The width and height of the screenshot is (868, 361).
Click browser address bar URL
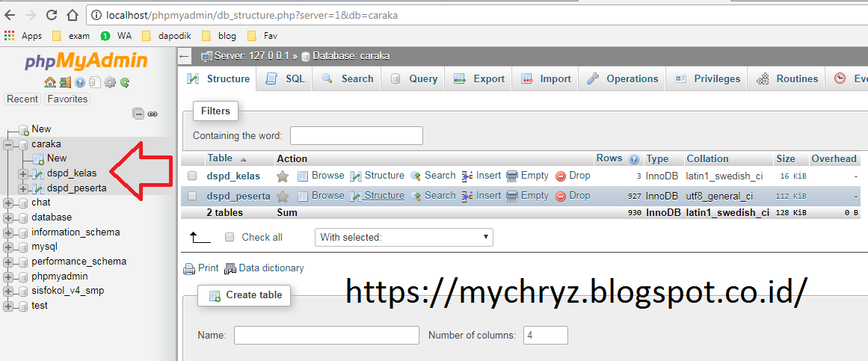coord(252,16)
